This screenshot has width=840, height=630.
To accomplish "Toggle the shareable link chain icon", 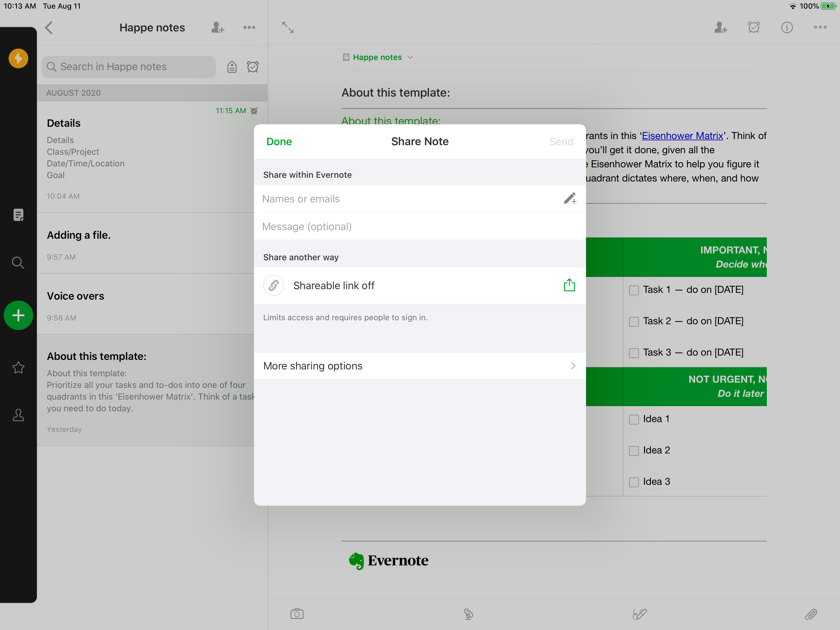I will tap(273, 285).
